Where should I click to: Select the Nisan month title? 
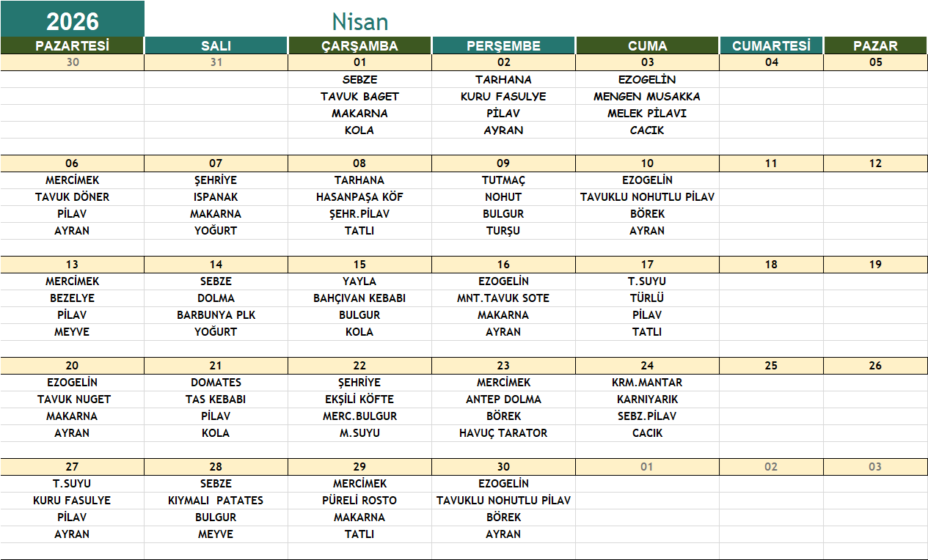point(359,21)
